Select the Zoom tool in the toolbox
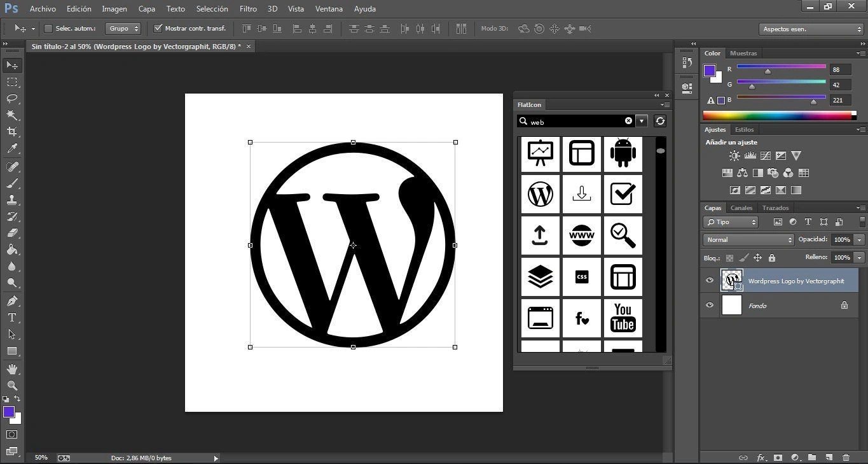The width and height of the screenshot is (868, 464). pyautogui.click(x=12, y=386)
